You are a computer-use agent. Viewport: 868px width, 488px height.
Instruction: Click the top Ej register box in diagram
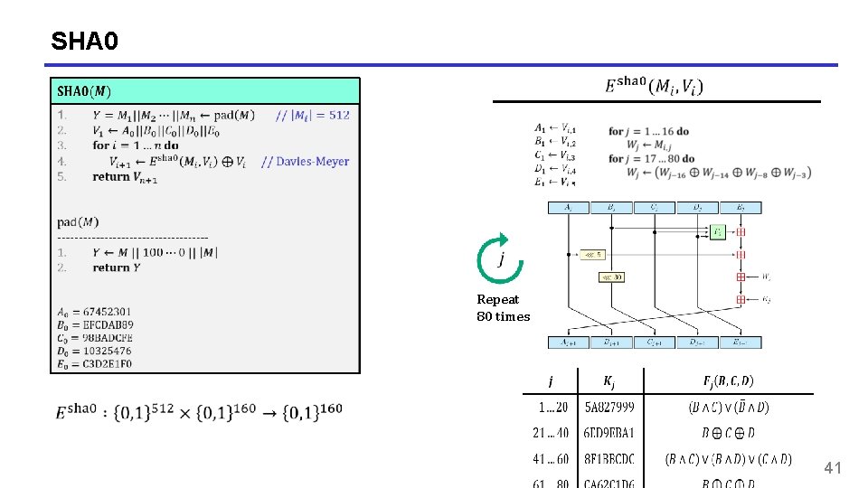[741, 208]
